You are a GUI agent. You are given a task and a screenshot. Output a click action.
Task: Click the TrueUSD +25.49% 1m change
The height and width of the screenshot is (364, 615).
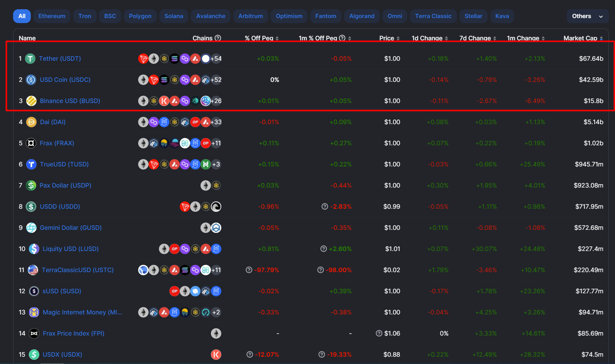point(533,165)
